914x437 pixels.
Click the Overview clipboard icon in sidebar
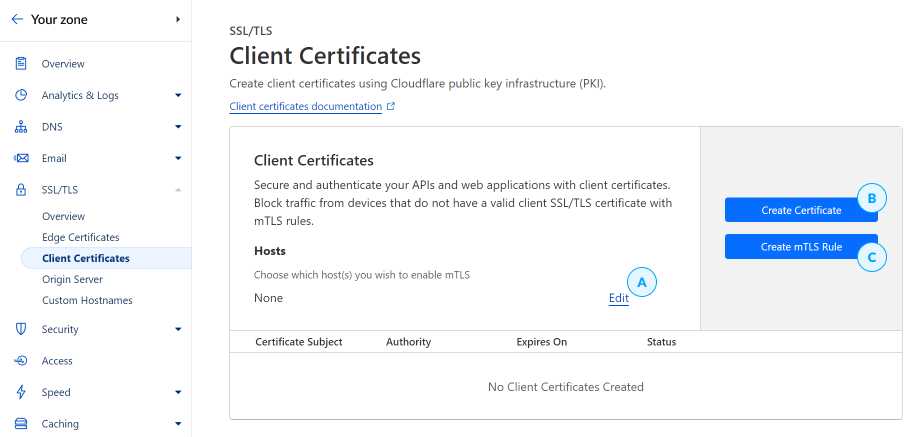[21, 64]
